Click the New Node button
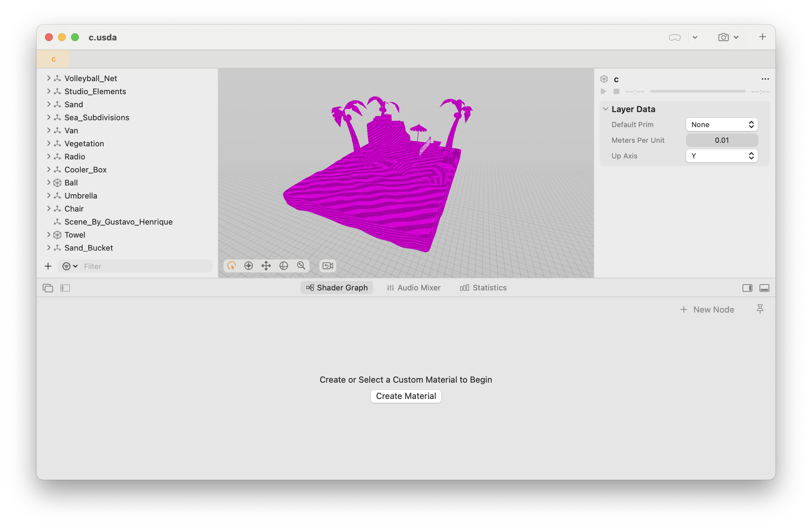This screenshot has width=812, height=528. click(707, 310)
